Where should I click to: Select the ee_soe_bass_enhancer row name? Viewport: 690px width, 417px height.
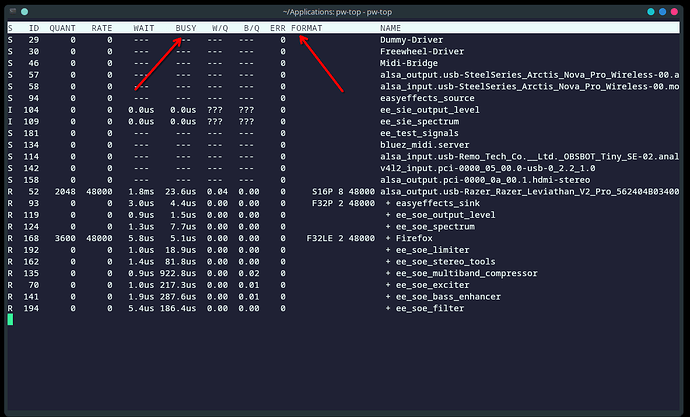pyautogui.click(x=448, y=296)
